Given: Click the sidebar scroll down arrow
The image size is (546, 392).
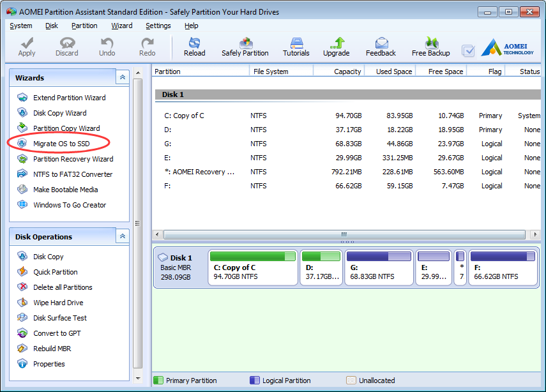Looking at the screenshot, I should pyautogui.click(x=138, y=378).
